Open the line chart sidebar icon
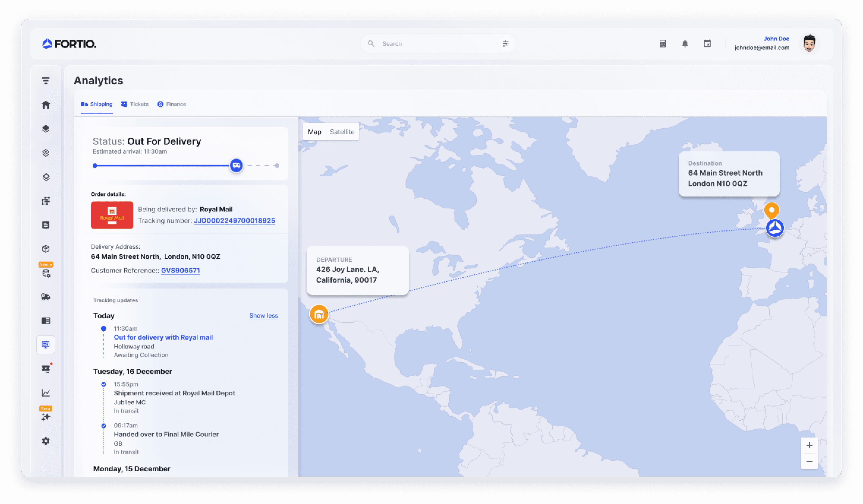 [x=45, y=393]
